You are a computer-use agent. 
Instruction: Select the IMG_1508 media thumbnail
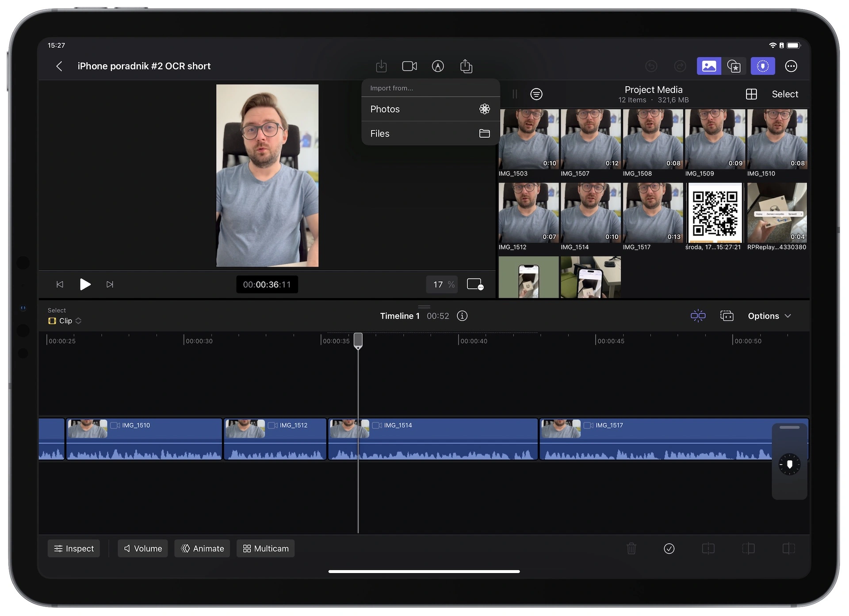[x=653, y=139]
